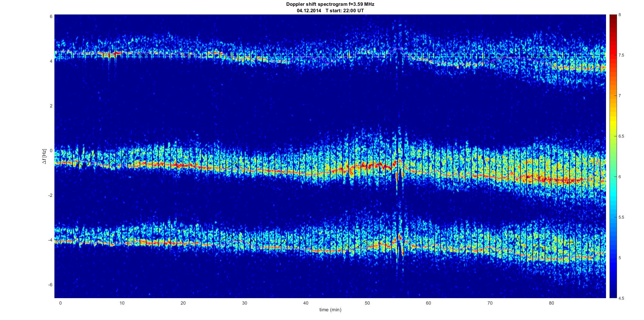Screen dimensions: 644x320
Task: Click the dark red top of the colorbar
Action: coord(613,19)
